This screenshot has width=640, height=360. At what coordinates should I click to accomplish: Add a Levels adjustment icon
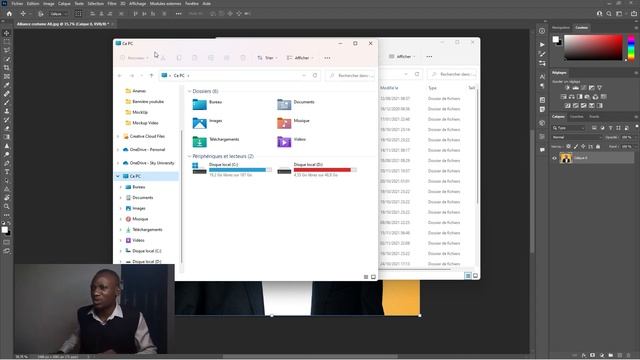[576, 88]
